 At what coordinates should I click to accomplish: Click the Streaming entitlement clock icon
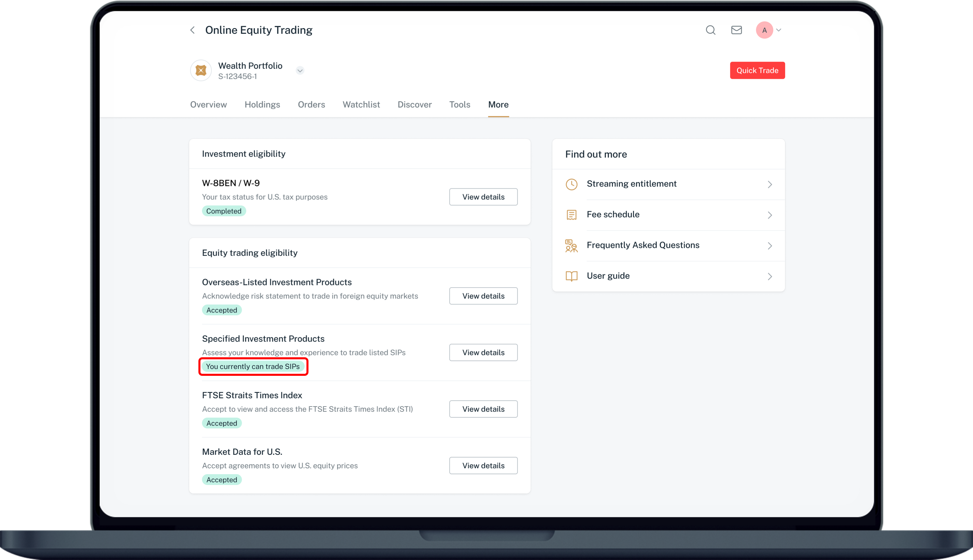(571, 184)
